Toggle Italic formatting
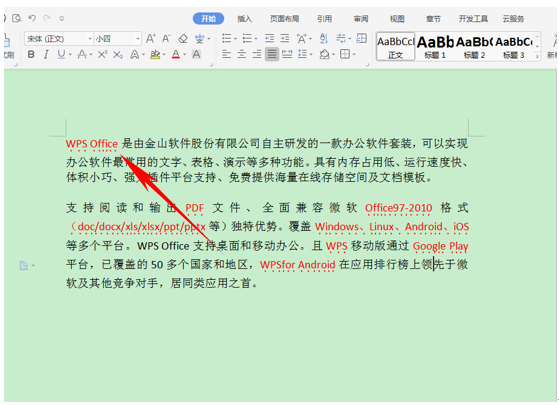559x405 pixels. point(46,55)
